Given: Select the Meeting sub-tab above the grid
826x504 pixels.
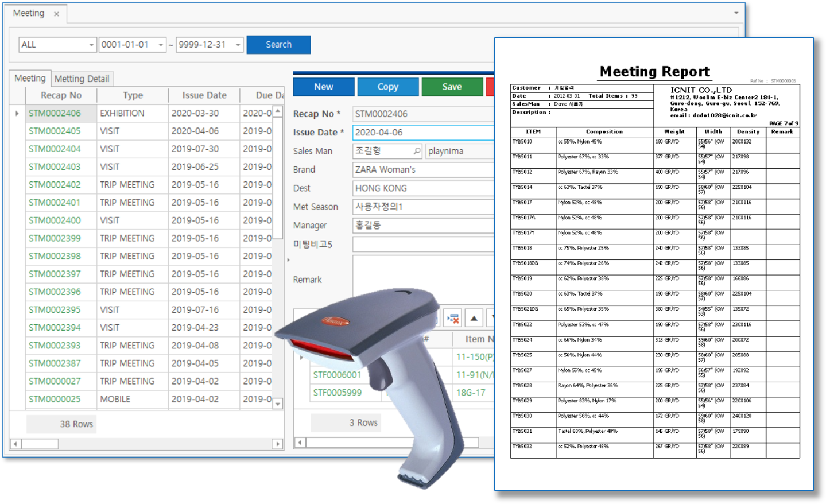Looking at the screenshot, I should 30,78.
